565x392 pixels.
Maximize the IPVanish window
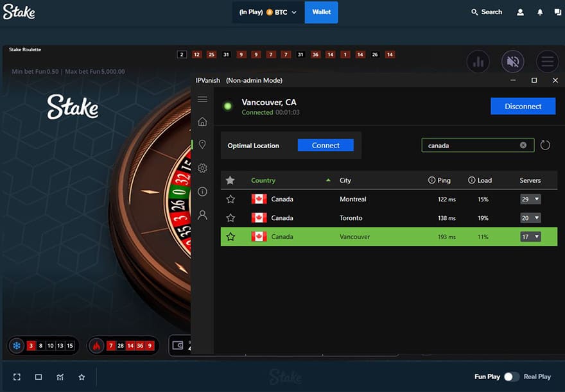click(x=534, y=80)
